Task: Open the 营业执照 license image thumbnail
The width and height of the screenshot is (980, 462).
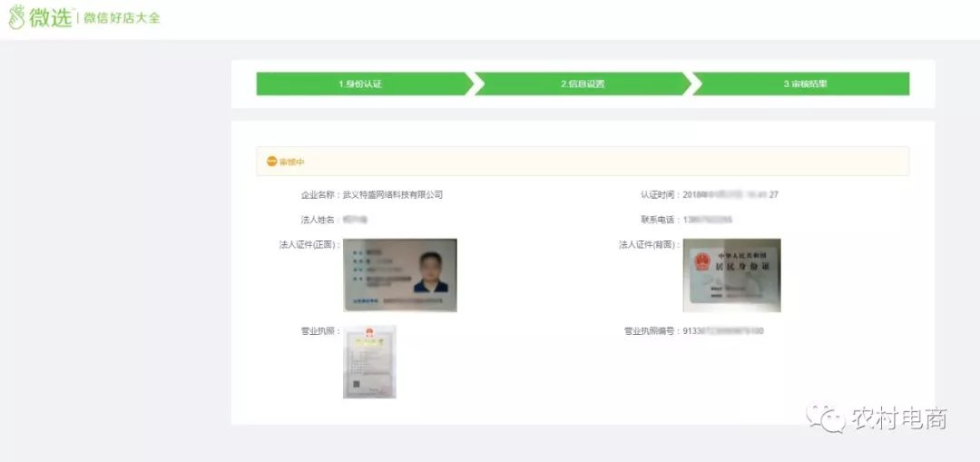Action: (369, 361)
